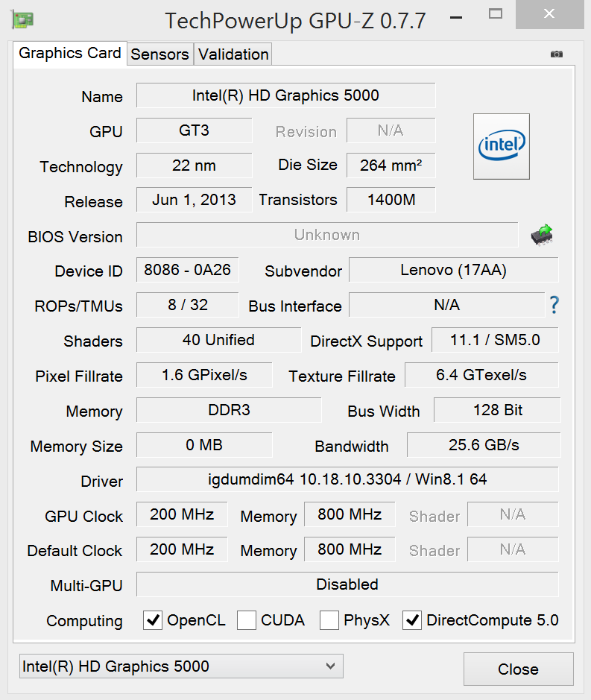Click the Bus Interface question mark
591x700 pixels.
pyautogui.click(x=554, y=305)
